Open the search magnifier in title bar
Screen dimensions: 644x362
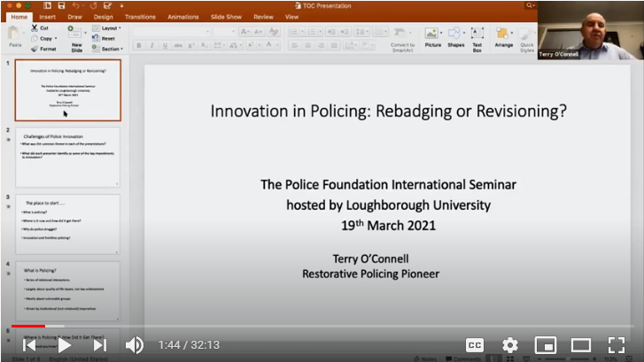(x=531, y=5)
